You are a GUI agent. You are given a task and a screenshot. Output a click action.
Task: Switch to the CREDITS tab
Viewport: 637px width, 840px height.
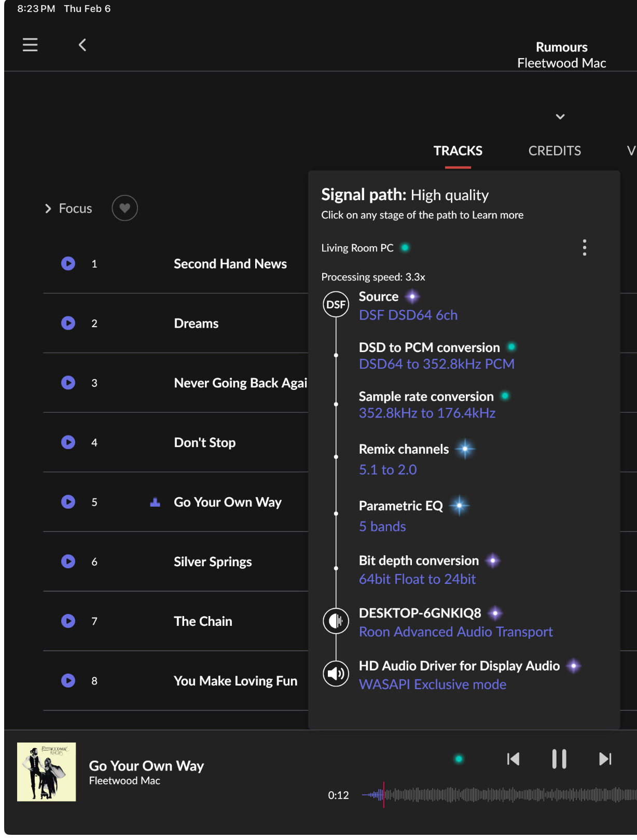(555, 151)
